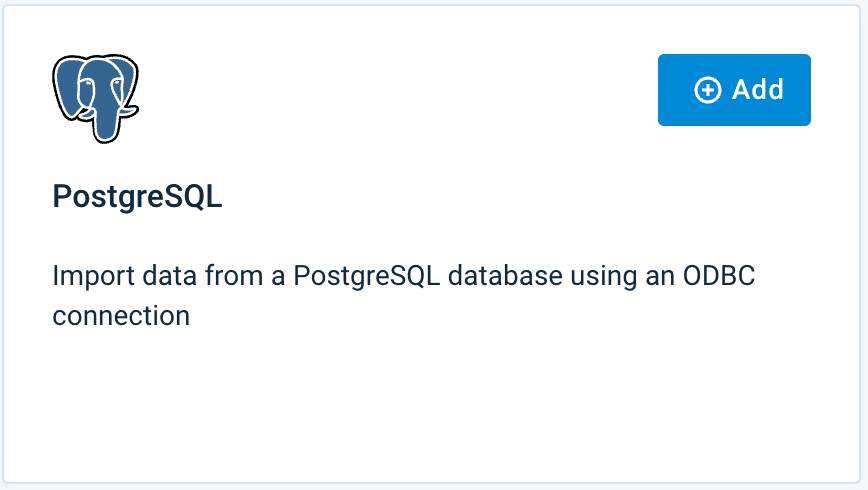Click the blank space between logo and Add
This screenshot has width=868, height=490.
[x=400, y=90]
